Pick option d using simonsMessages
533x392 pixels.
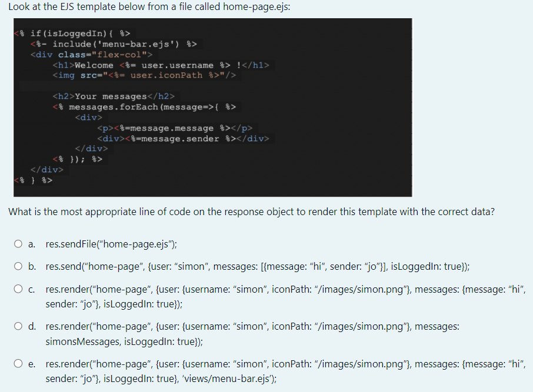pos(18,326)
